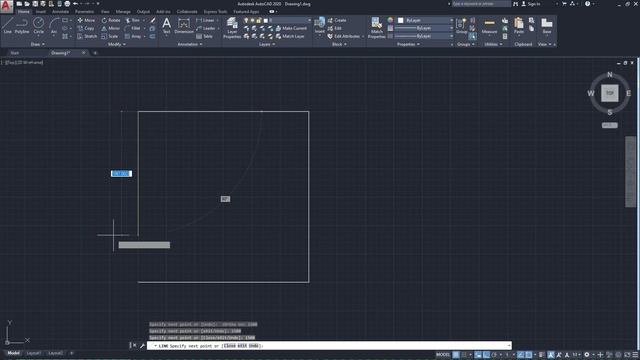640x360 pixels.
Task: Expand the Utilities panel
Action: [x=493, y=44]
